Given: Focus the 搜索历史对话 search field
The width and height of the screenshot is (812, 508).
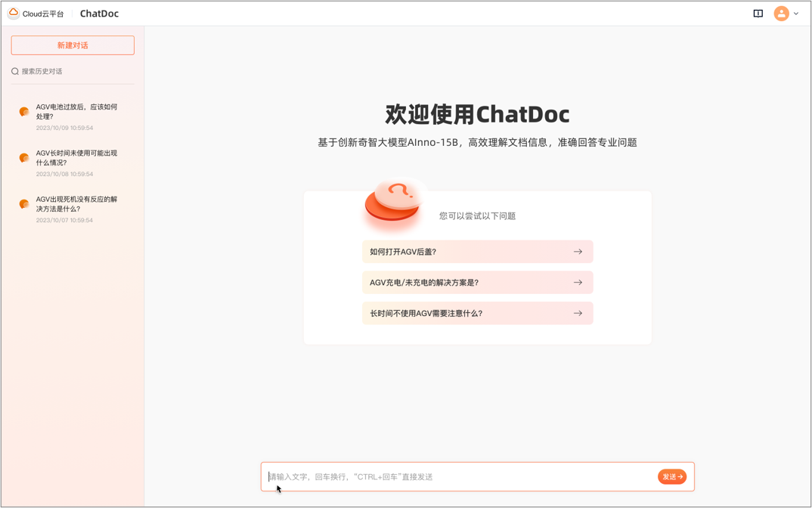Looking at the screenshot, I should 76,72.
